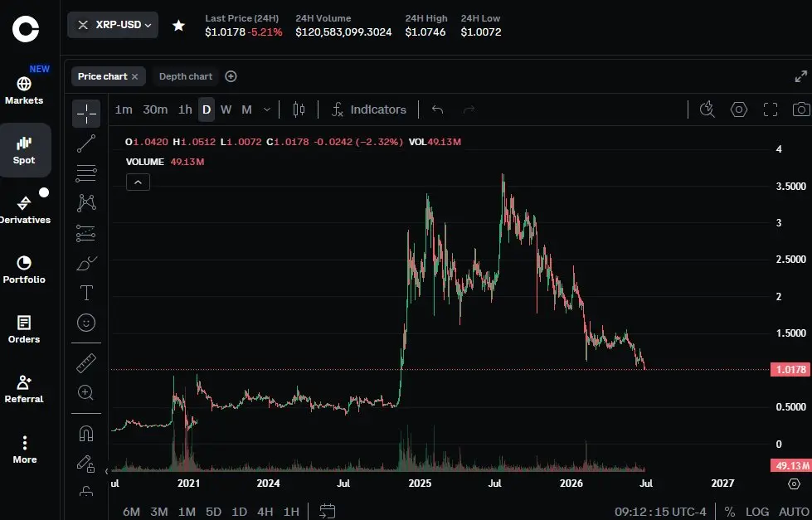The image size is (812, 520).
Task: Select the crosshair cursor tool
Action: (86, 114)
